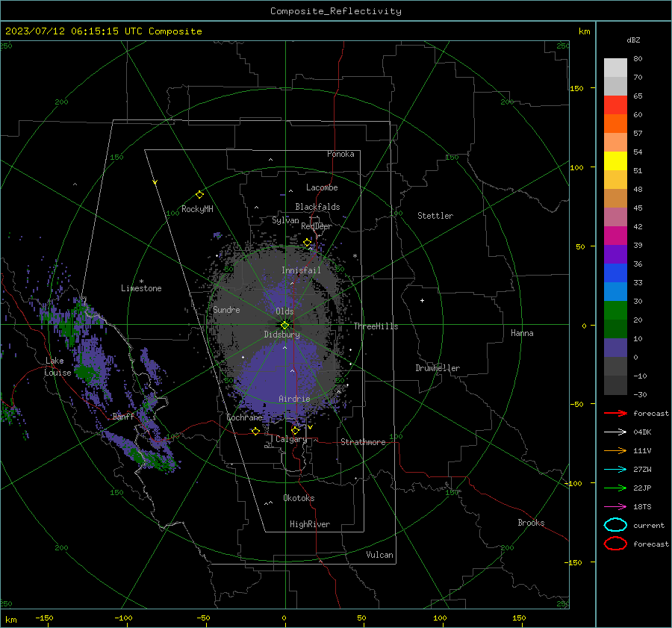Image resolution: width=672 pixels, height=628 pixels.
Task: Click the orange 111V arrow icon
Action: [615, 450]
